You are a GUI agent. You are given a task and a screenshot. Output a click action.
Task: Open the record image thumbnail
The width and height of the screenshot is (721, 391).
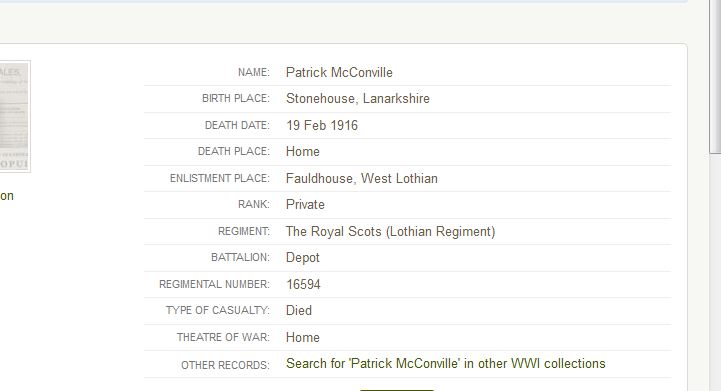(15, 116)
